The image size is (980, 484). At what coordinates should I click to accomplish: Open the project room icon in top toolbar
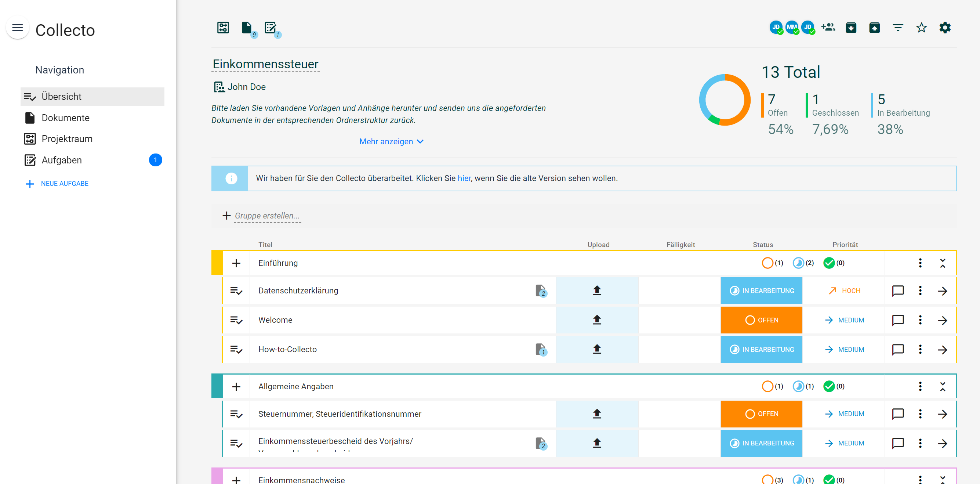223,28
